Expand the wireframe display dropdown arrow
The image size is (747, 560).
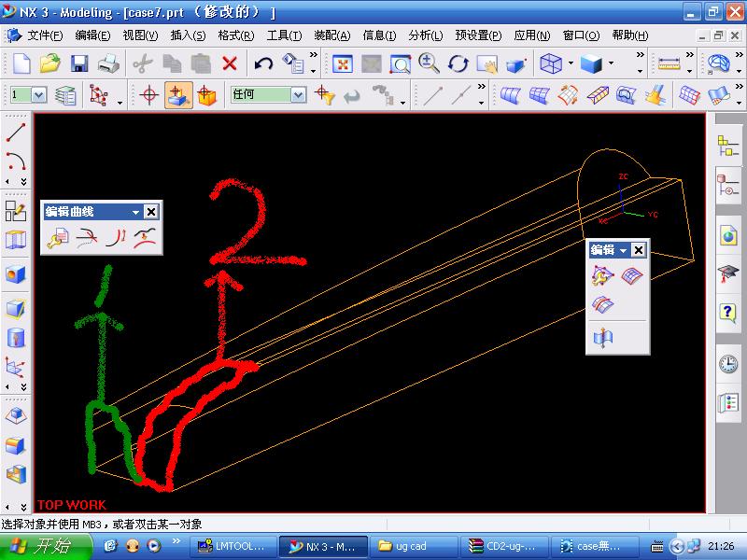point(571,63)
